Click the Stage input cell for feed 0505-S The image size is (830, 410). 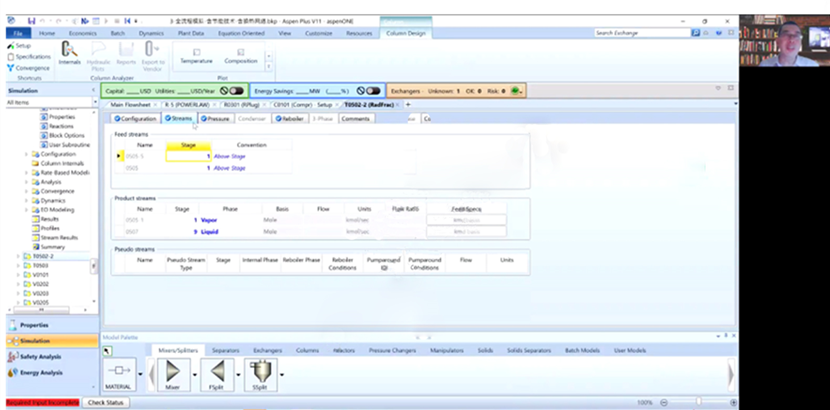(188, 157)
